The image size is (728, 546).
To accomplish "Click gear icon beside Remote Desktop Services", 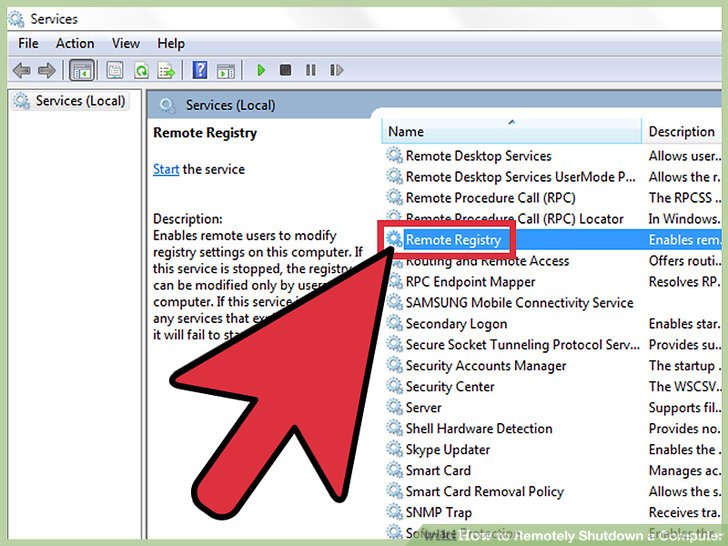I will (x=394, y=155).
